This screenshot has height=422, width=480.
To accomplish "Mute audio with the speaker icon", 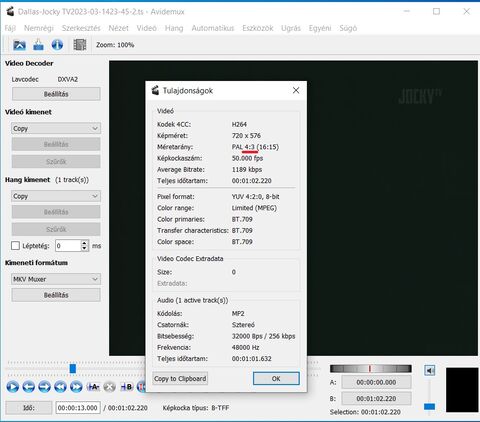I will pyautogui.click(x=430, y=370).
